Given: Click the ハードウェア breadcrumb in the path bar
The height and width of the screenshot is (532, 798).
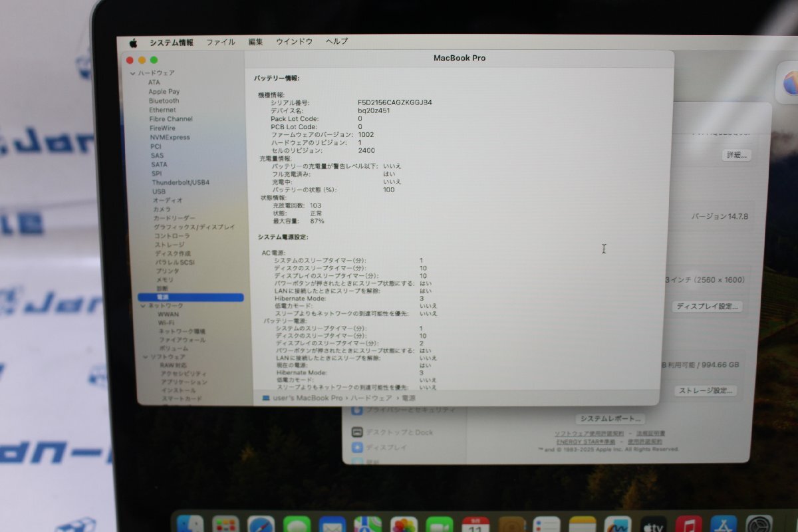Looking at the screenshot, I should click(x=372, y=398).
